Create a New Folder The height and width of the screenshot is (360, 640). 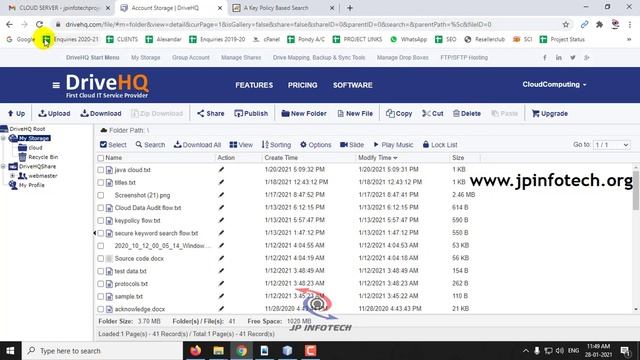pos(304,113)
